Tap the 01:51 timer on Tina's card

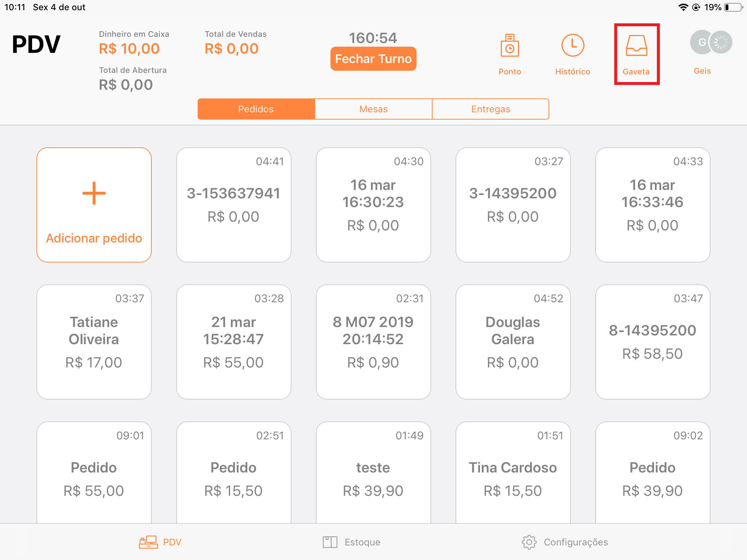[x=550, y=435]
